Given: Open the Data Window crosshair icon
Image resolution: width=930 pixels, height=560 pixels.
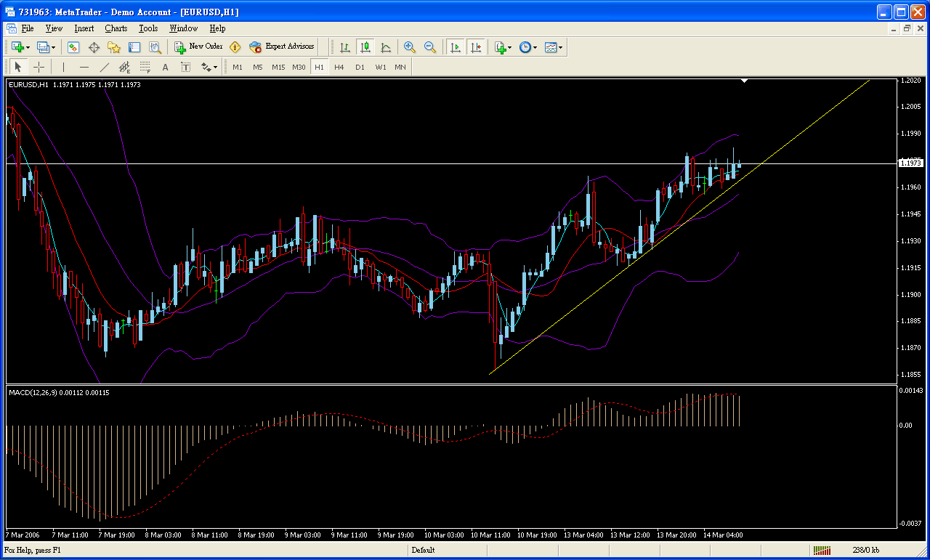Looking at the screenshot, I should [94, 47].
